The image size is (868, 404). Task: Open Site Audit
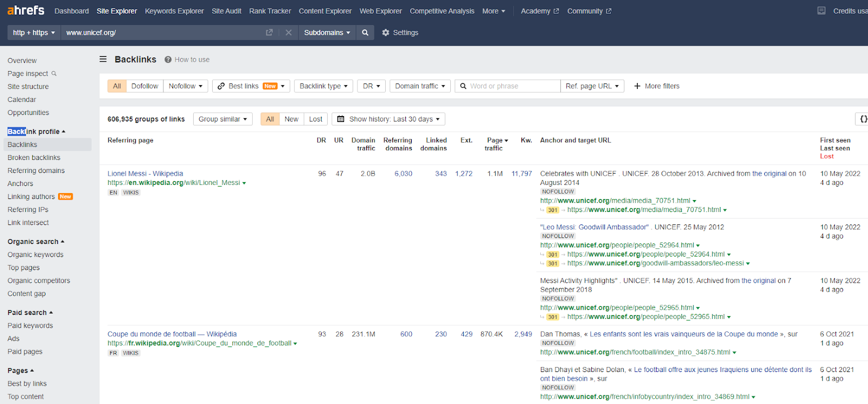click(x=226, y=11)
